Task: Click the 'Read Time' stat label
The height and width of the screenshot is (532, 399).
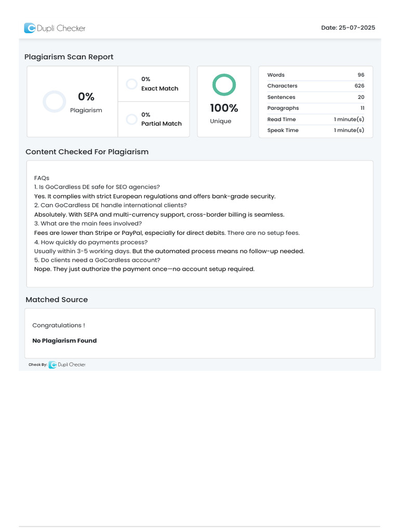Action: click(x=282, y=119)
